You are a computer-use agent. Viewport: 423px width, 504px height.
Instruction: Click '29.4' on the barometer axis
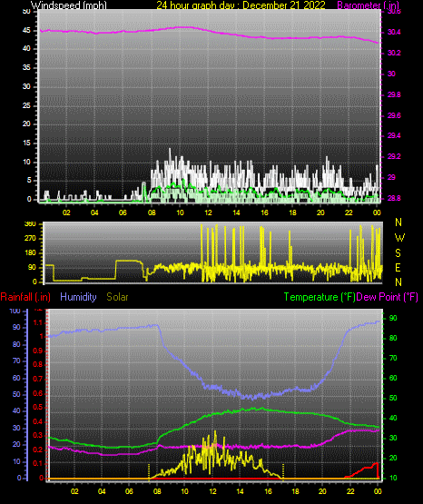(394, 135)
